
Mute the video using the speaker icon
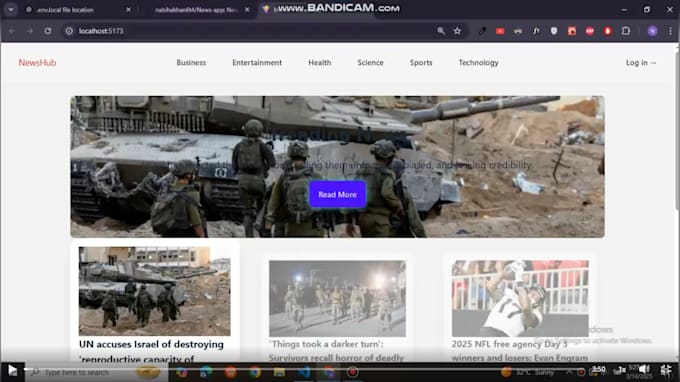tap(644, 369)
